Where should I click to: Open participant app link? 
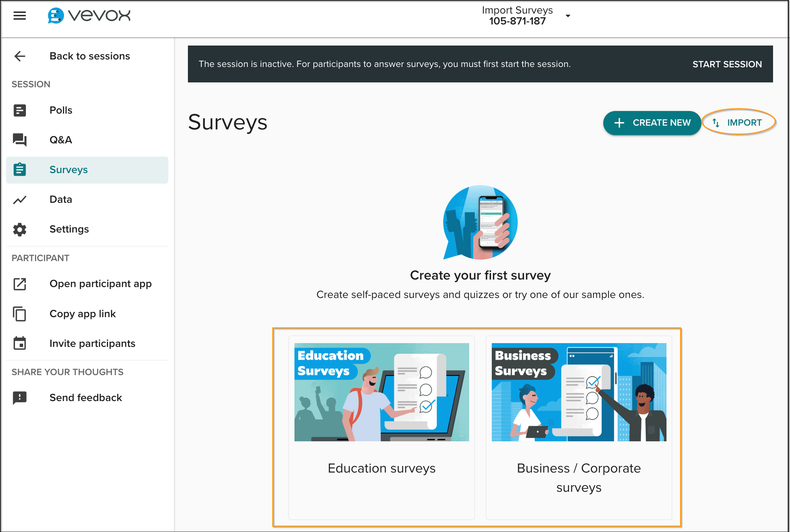click(101, 284)
